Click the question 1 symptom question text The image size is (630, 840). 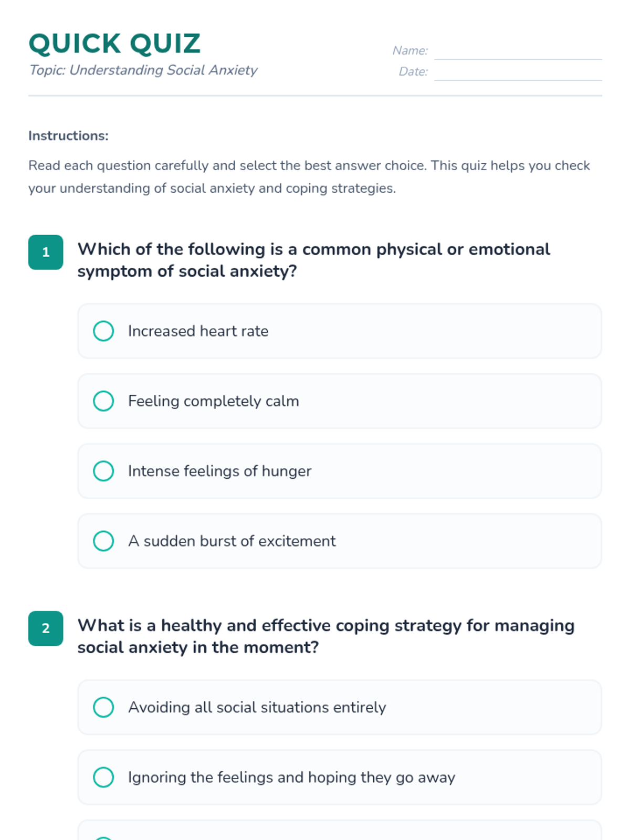pos(313,260)
